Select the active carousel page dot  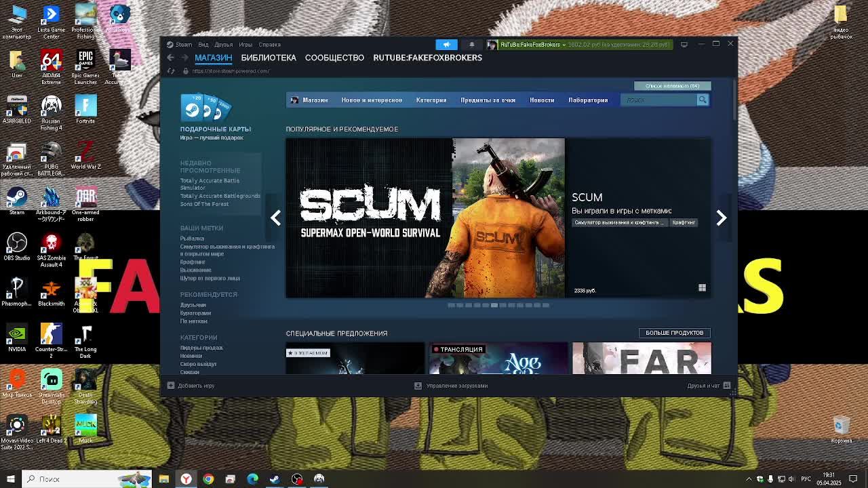[494, 305]
